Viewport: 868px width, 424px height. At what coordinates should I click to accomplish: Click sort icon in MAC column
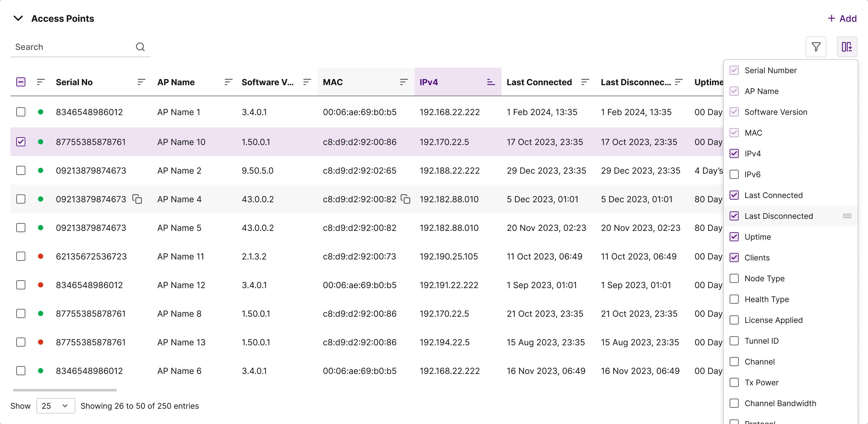tap(404, 82)
